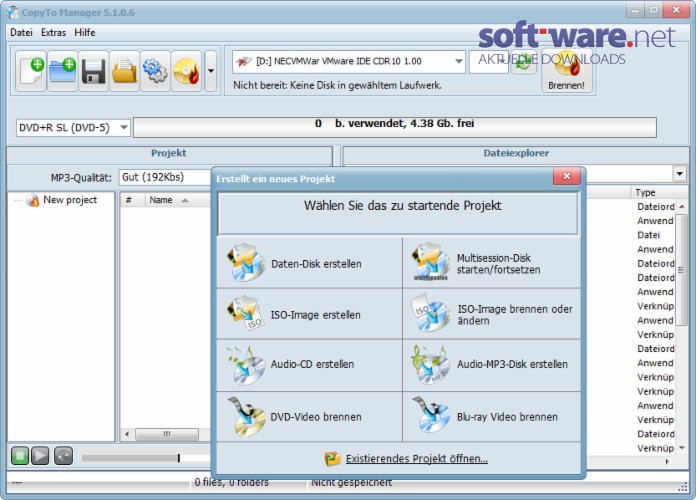The height and width of the screenshot is (500, 696).
Task: Click the Dateiexplorer scroll down arrow
Action: [x=681, y=448]
